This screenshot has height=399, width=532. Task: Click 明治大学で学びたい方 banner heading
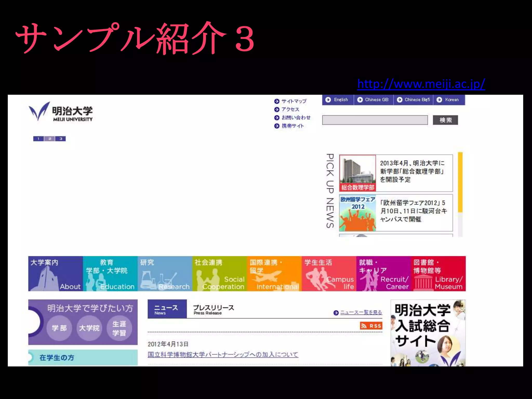point(90,308)
